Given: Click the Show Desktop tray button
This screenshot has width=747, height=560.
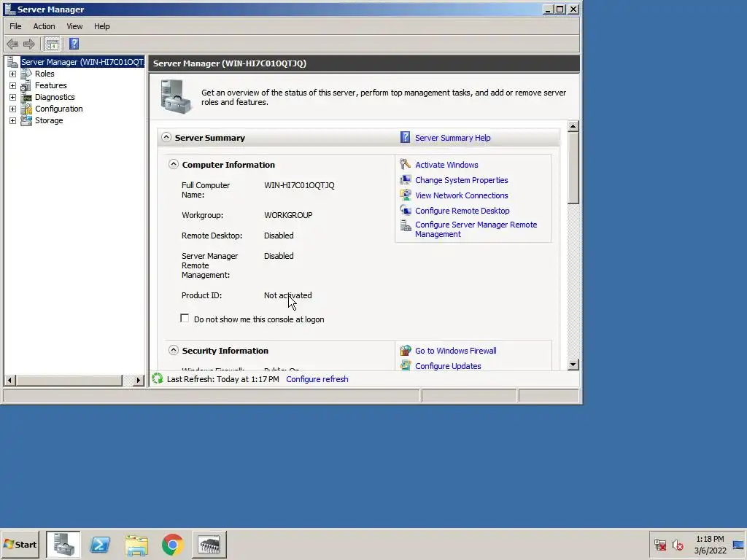Looking at the screenshot, I should tap(738, 544).
